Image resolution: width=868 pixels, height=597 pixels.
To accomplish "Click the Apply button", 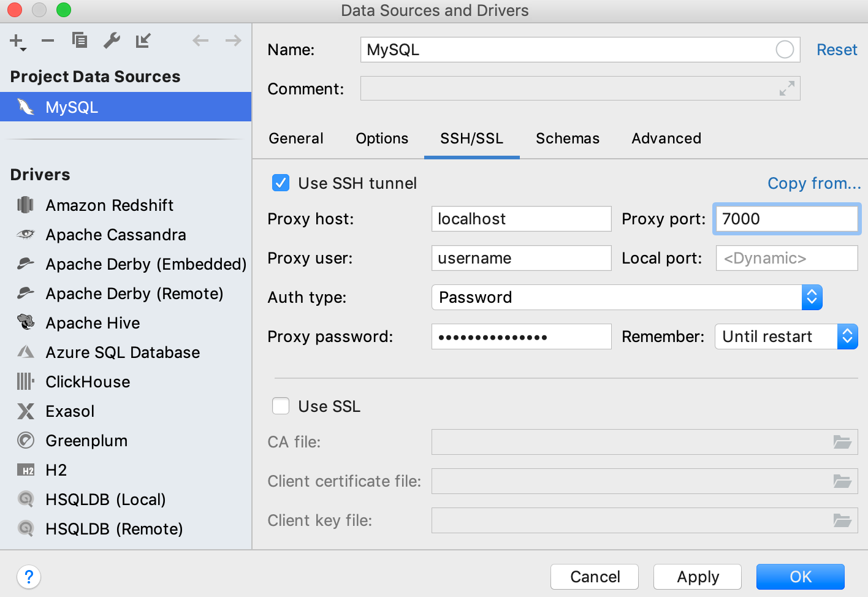I will (698, 577).
